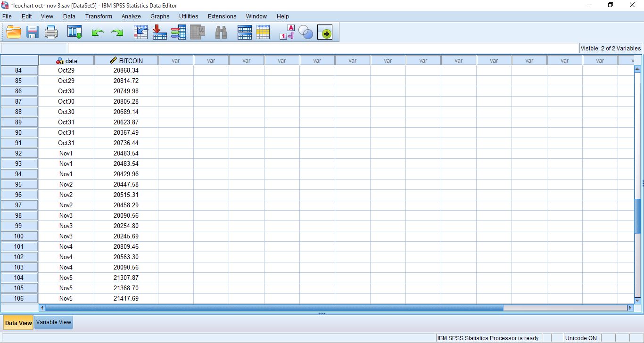Click the cell value 20429.96

click(x=126, y=174)
